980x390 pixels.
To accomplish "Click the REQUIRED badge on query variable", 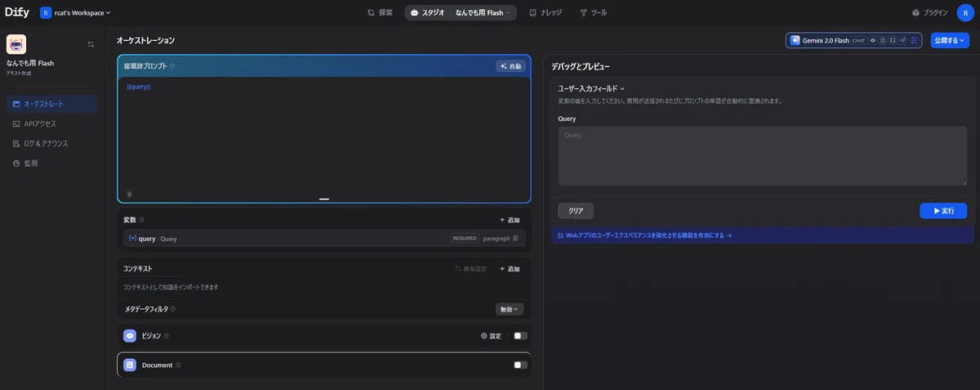I will 464,239.
